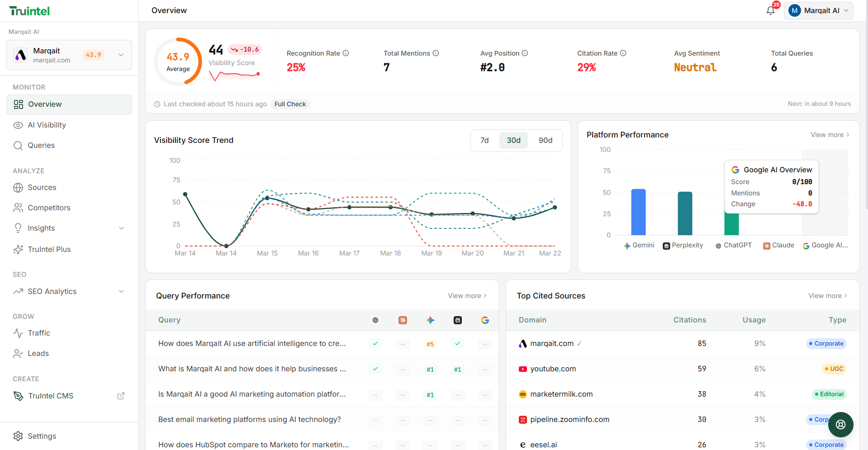Screen dimensions: 868x450
Task: Click the verification checkmark next to marqait.com
Action: (580, 344)
